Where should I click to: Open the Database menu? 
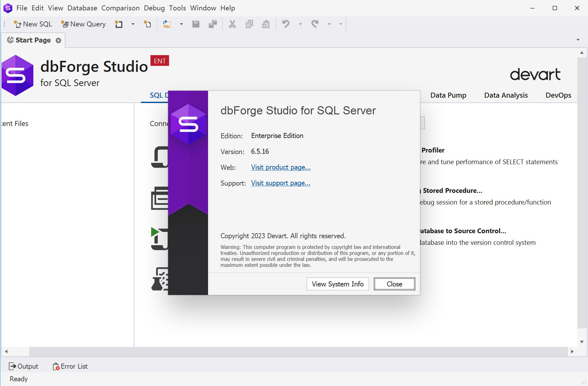pos(82,8)
